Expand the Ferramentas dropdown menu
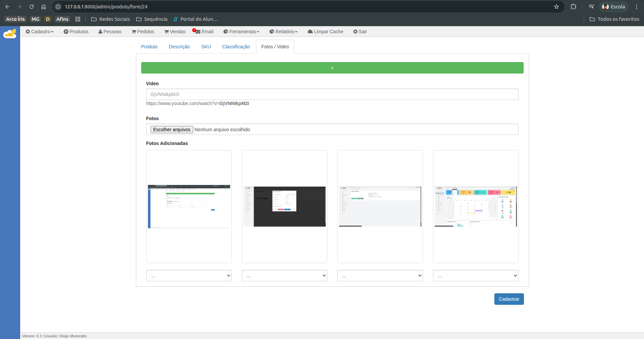The image size is (644, 339). (x=241, y=32)
